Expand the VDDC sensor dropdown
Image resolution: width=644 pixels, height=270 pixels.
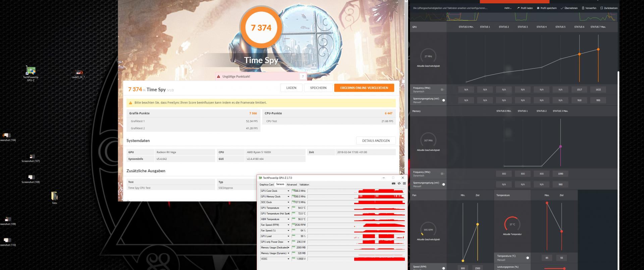[x=288, y=259]
